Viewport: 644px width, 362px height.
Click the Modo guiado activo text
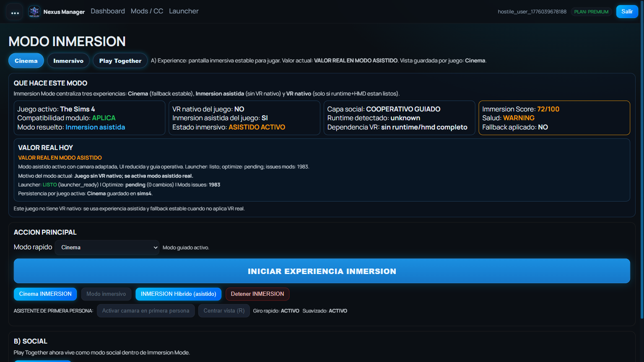(186, 248)
